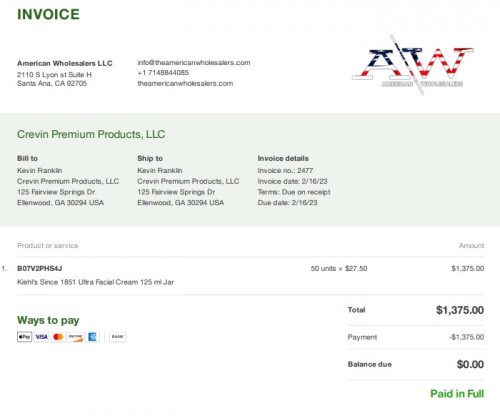The height and width of the screenshot is (416, 500).
Task: Open theamericanwholesalers.com website link
Action: pyautogui.click(x=185, y=83)
